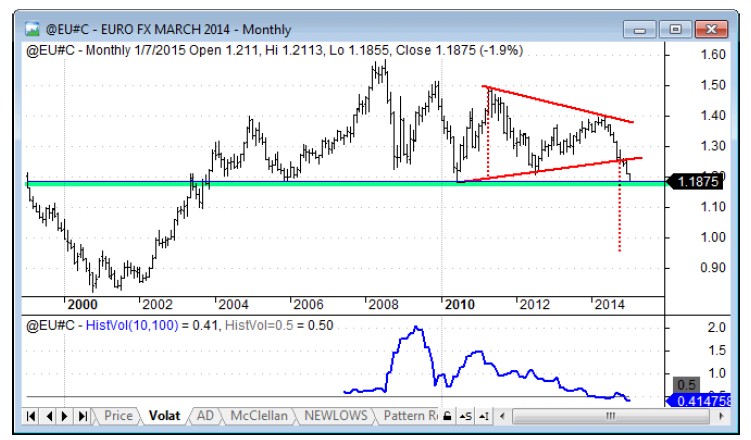Open the Pattern Re tab
The height and width of the screenshot is (440, 751).
(410, 416)
